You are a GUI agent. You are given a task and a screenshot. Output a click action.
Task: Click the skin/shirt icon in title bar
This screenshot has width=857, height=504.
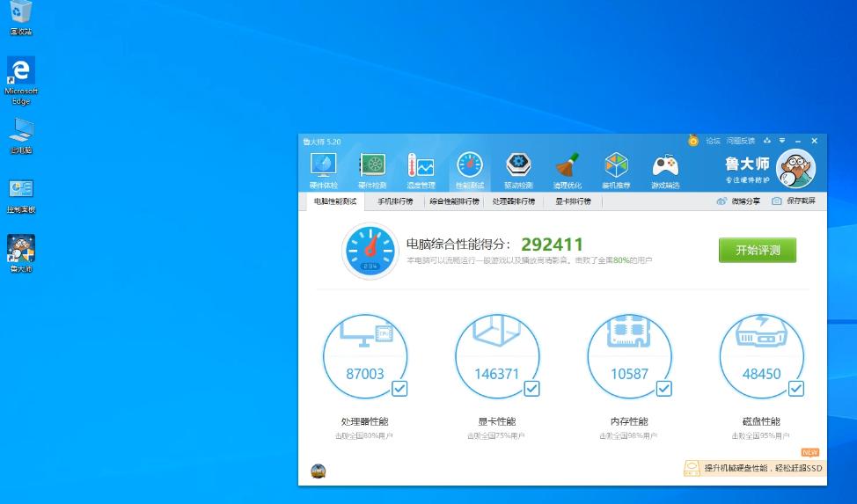click(767, 141)
